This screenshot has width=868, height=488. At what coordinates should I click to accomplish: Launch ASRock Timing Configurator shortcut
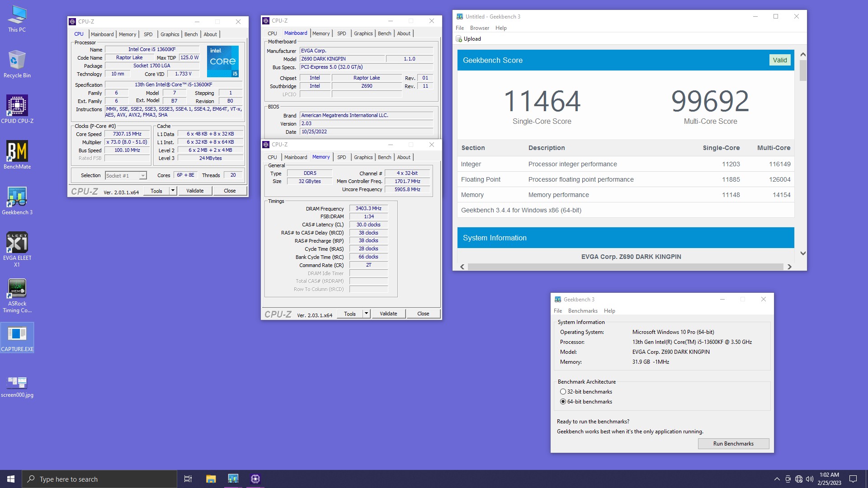coord(17,296)
